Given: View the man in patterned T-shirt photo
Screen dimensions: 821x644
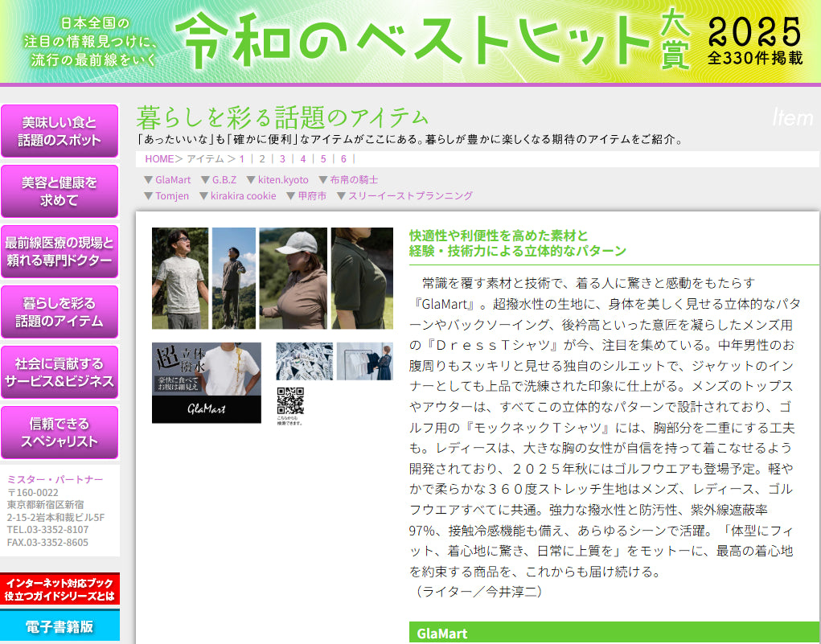Looking at the screenshot, I should click(180, 278).
